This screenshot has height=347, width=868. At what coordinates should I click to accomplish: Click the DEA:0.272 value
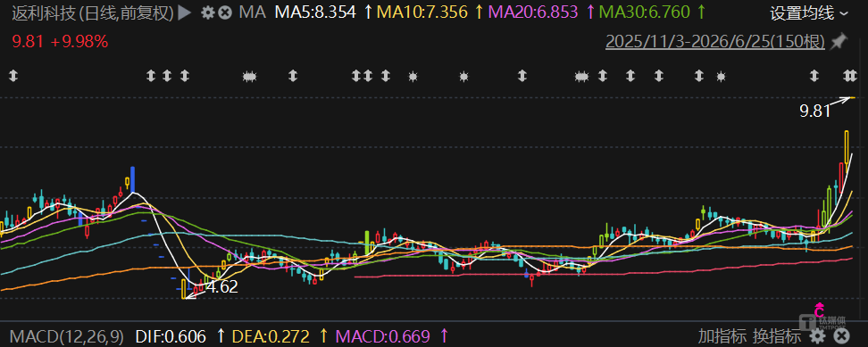click(x=271, y=335)
